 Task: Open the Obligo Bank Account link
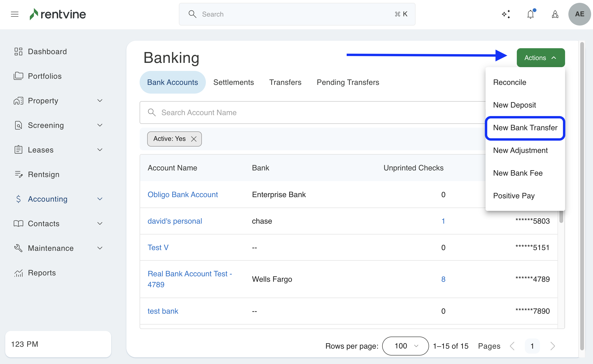pyautogui.click(x=183, y=195)
